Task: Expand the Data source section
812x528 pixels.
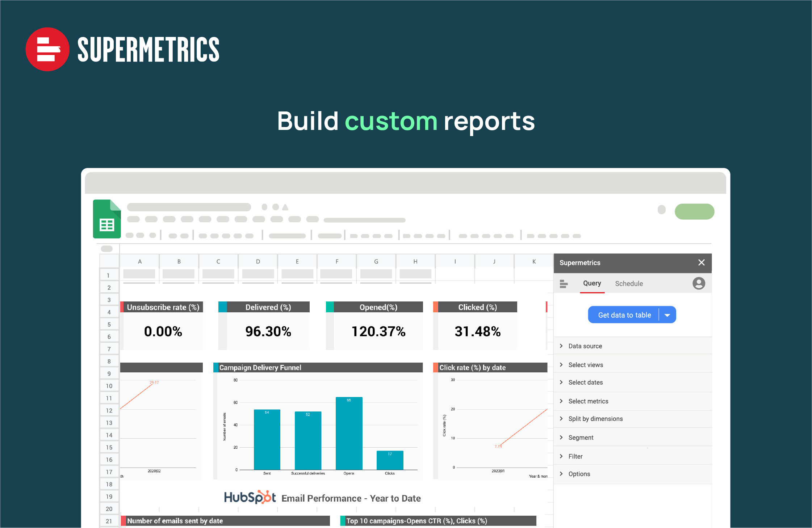Action: pyautogui.click(x=585, y=346)
